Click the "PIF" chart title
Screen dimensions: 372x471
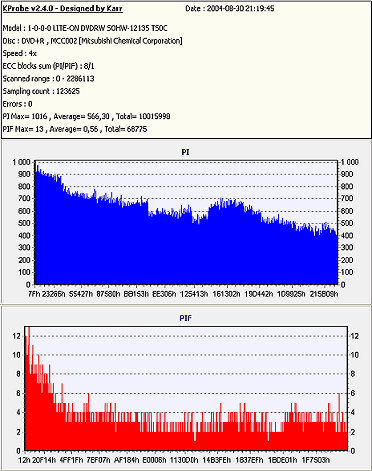(x=185, y=318)
